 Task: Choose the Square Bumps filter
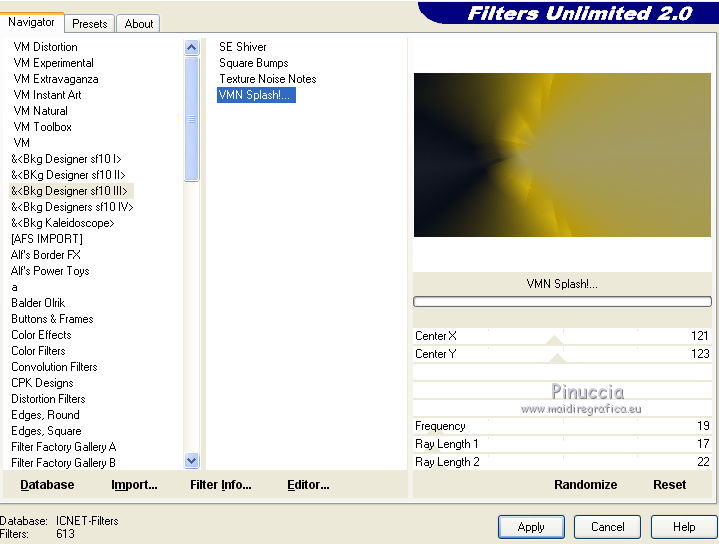[254, 63]
